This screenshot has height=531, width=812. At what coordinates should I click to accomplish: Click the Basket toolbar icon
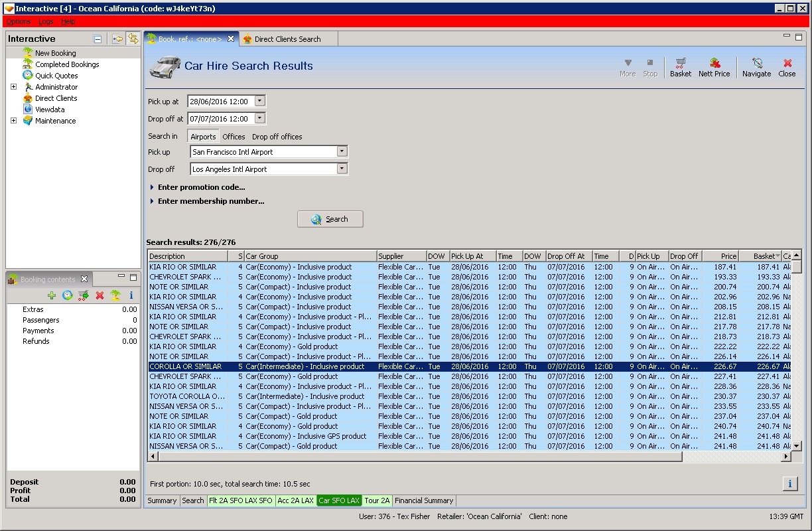coord(680,67)
